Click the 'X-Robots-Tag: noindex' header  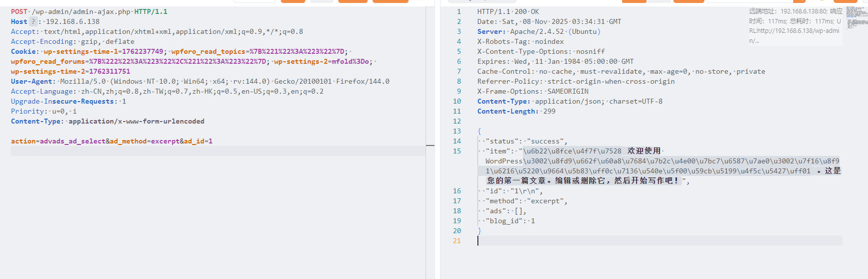[520, 41]
